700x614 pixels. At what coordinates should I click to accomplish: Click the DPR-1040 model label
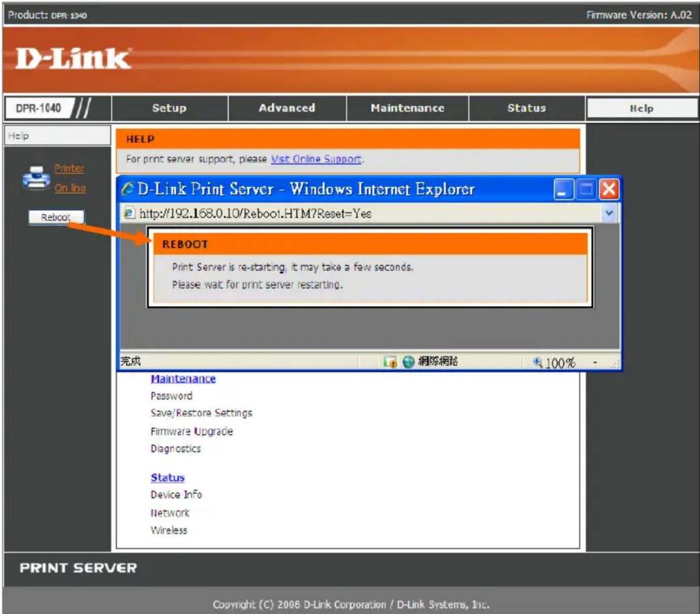[x=39, y=108]
